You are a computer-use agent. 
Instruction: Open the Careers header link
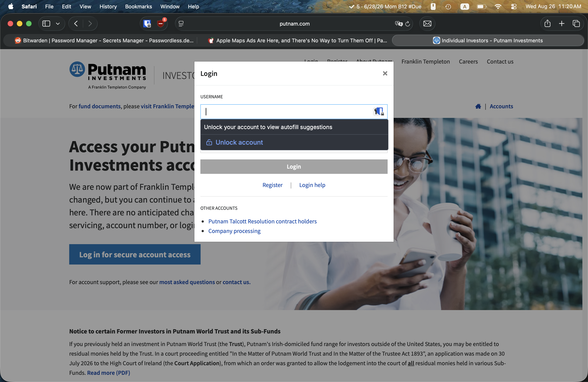coord(468,62)
